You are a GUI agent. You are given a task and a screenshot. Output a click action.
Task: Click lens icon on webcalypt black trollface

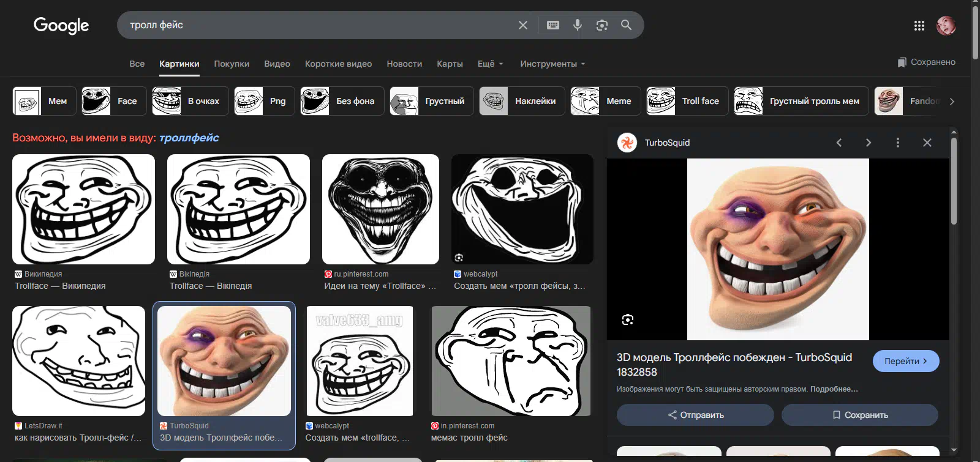(x=459, y=258)
